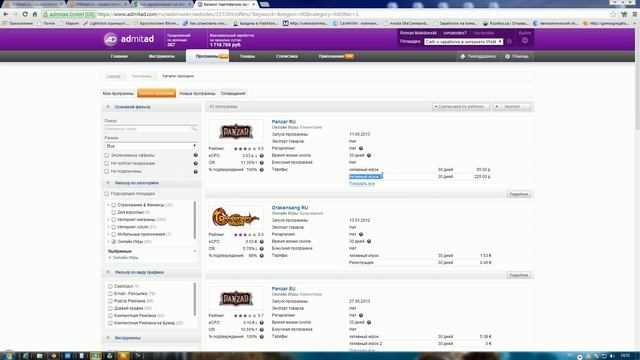Enable Эксклюзивные офферы checkbox
The height and width of the screenshot is (360, 640).
click(x=107, y=156)
